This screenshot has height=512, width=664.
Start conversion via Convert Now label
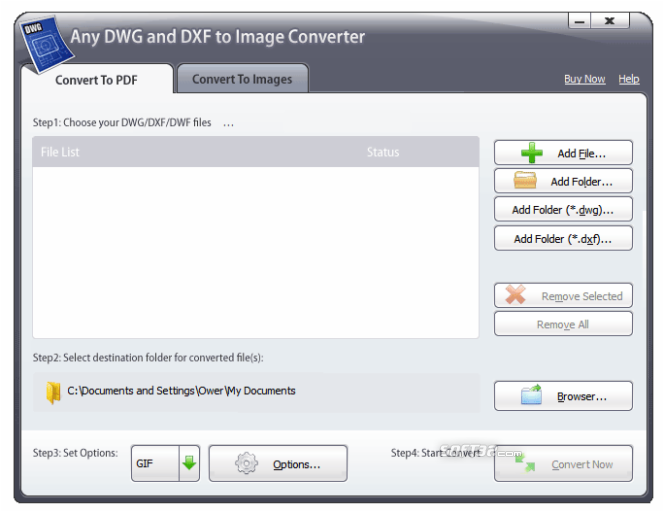(x=582, y=465)
